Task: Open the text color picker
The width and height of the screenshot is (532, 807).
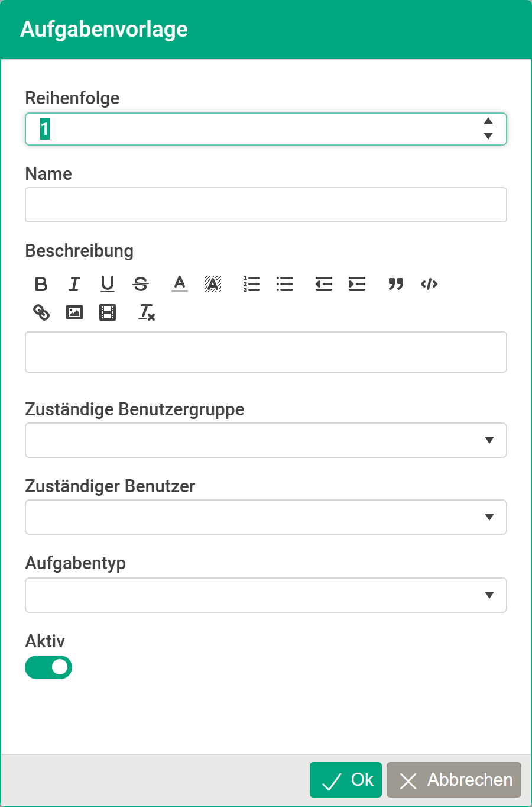Action: coord(180,284)
